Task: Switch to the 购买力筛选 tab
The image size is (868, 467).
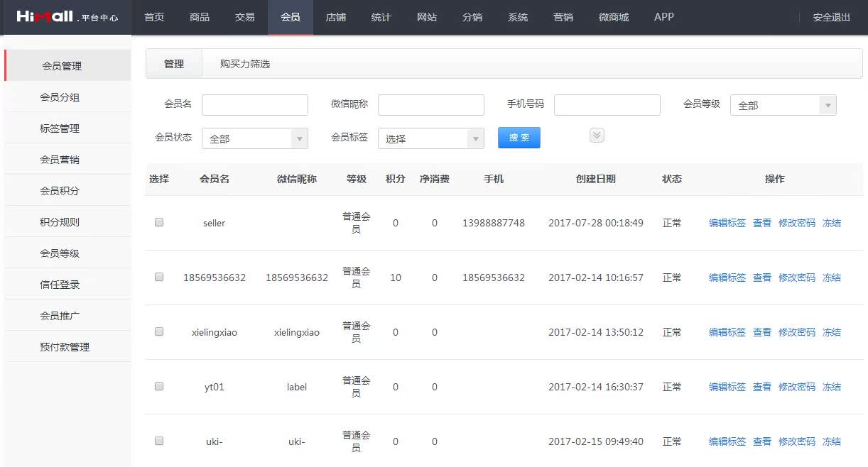Action: pyautogui.click(x=245, y=63)
